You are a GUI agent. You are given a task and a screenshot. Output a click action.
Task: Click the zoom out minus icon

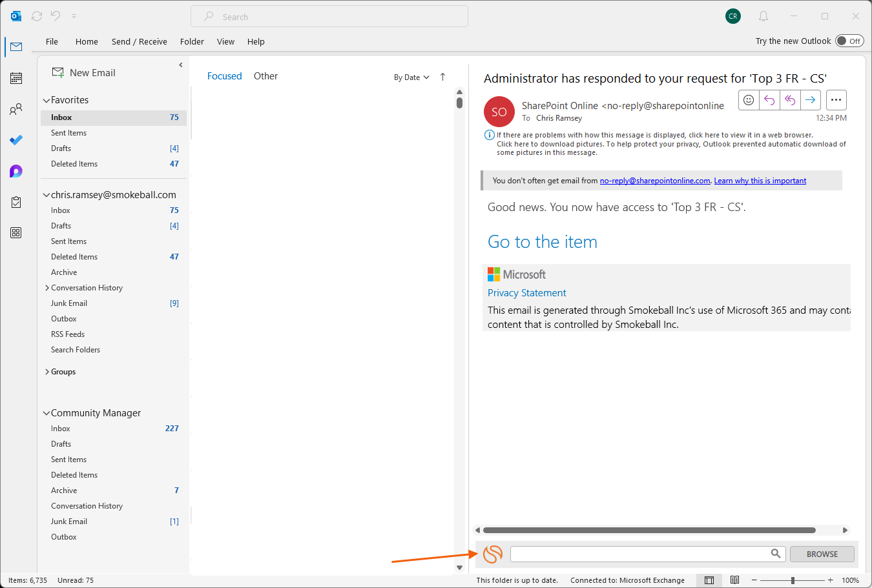pyautogui.click(x=754, y=580)
